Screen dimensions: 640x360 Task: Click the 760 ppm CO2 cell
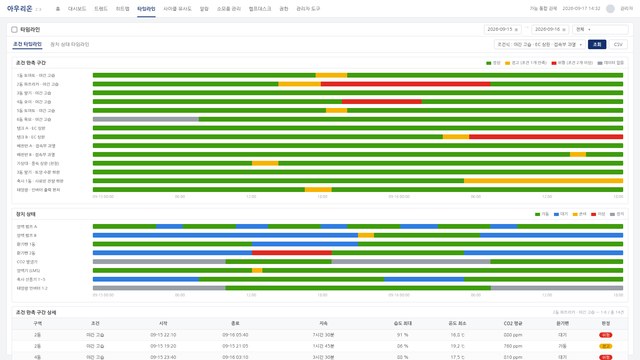[x=513, y=346]
